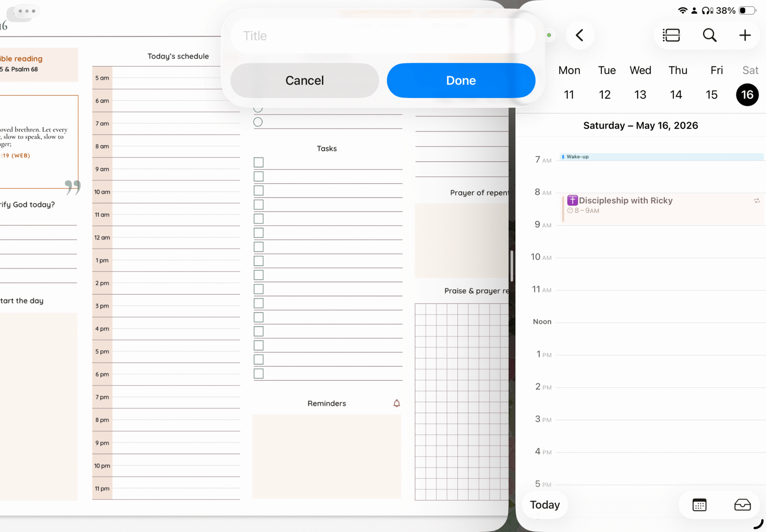Open the inbox tray icon
This screenshot has height=532, width=766.
[742, 505]
